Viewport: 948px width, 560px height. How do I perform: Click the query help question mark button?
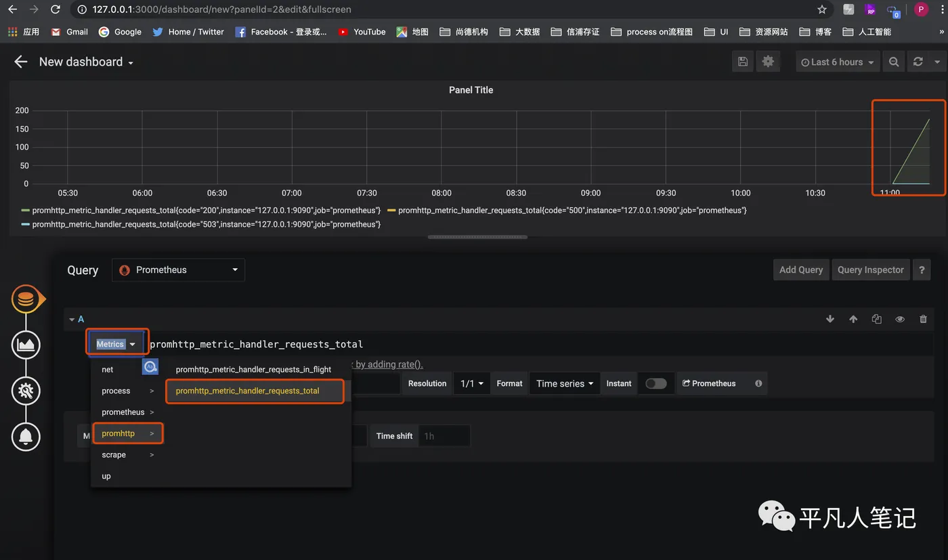921,270
